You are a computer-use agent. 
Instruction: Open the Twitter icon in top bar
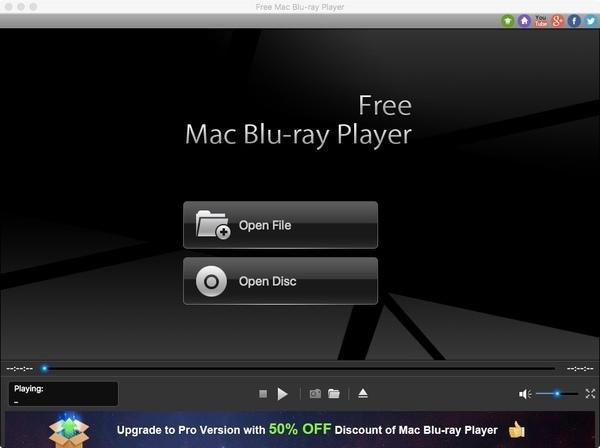[x=590, y=21]
